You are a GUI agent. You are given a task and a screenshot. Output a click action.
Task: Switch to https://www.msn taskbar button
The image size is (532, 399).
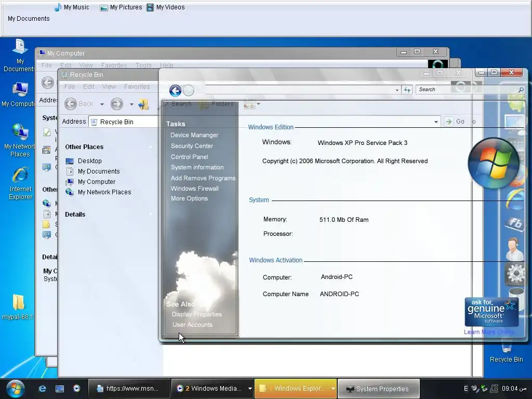pos(129,389)
